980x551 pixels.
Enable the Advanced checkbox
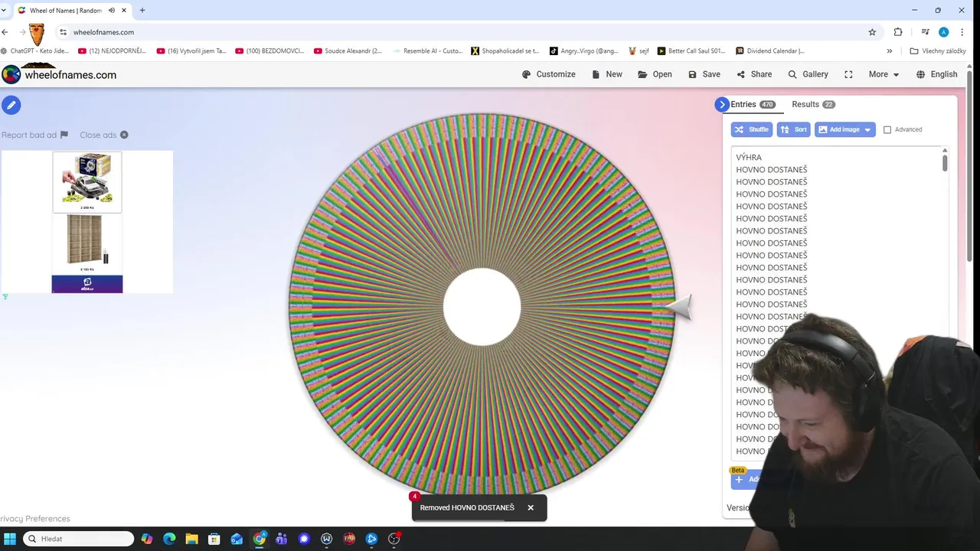(x=887, y=129)
